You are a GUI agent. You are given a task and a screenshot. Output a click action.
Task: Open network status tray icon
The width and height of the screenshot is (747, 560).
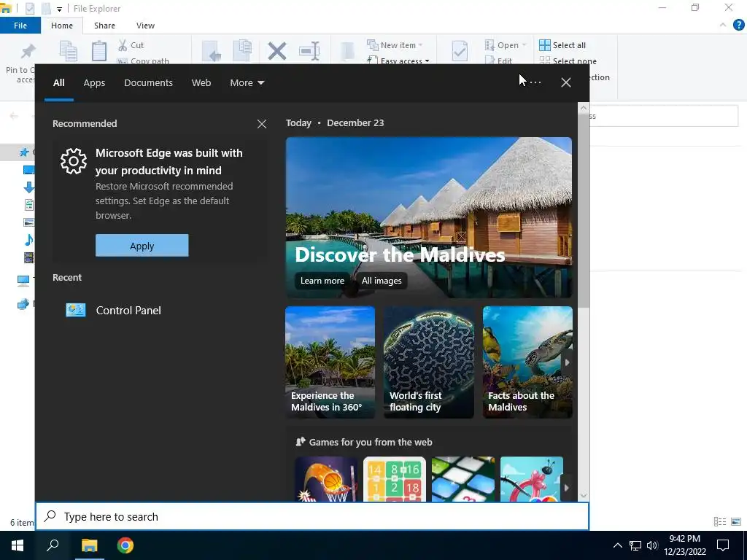tap(635, 545)
